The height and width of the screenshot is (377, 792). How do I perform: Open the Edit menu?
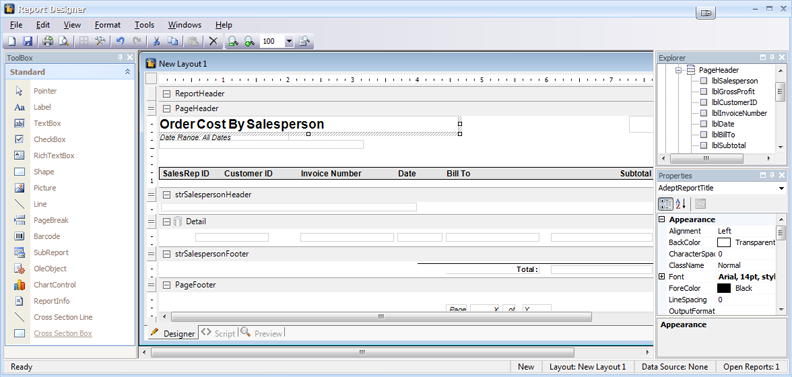click(43, 25)
